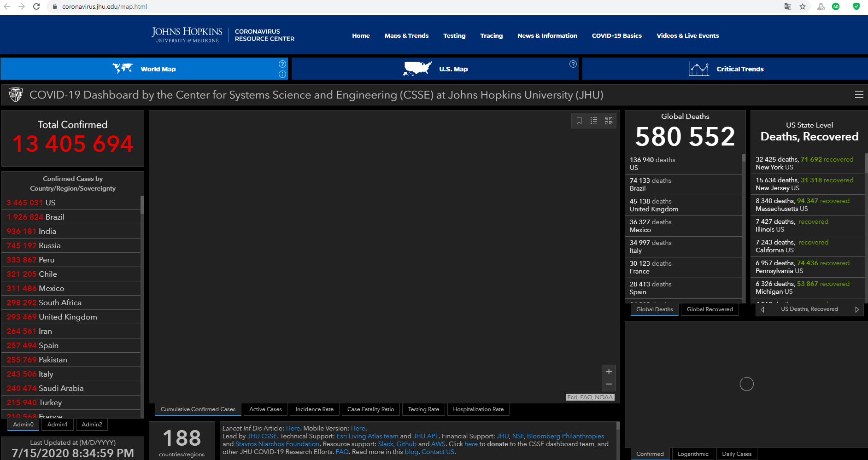Open the basemap gallery grid icon

click(609, 121)
